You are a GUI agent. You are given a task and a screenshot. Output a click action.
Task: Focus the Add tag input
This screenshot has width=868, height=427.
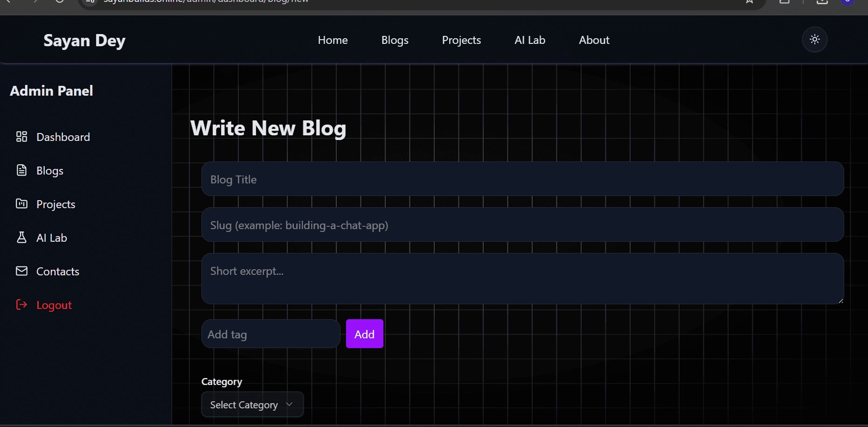pyautogui.click(x=271, y=334)
